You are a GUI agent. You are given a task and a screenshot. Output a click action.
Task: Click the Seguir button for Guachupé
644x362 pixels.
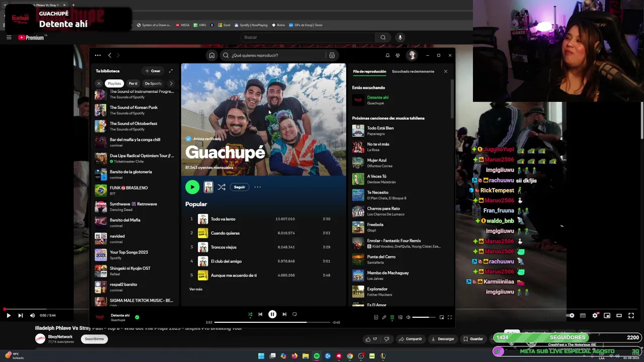point(239,187)
